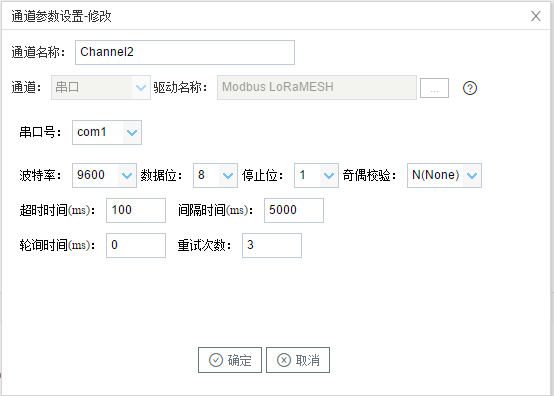Screen dimensions: 554x396
Task: Expand the 奇偶校验 N(None) dropdown
Action: 472,175
